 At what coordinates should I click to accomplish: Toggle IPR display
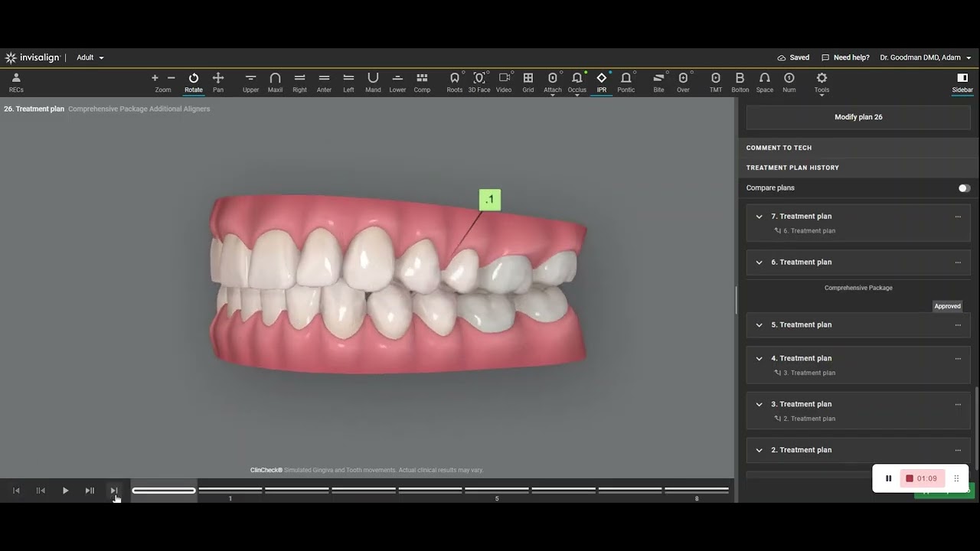tap(602, 83)
